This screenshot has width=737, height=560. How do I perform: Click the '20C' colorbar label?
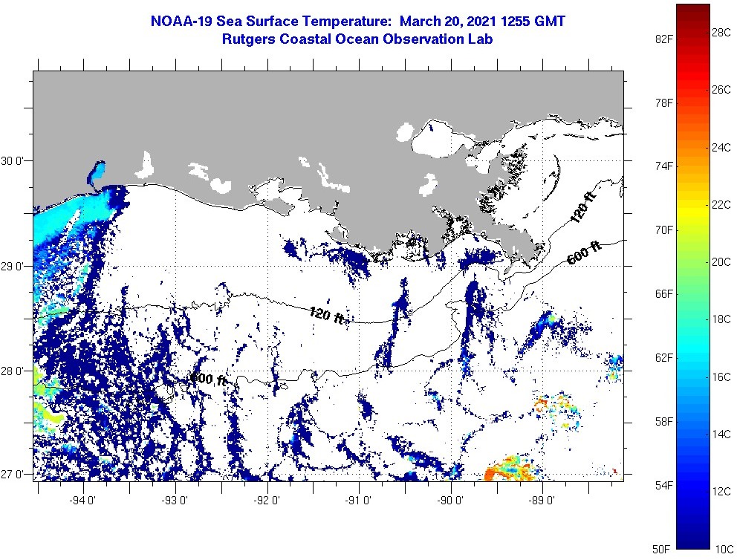(721, 262)
